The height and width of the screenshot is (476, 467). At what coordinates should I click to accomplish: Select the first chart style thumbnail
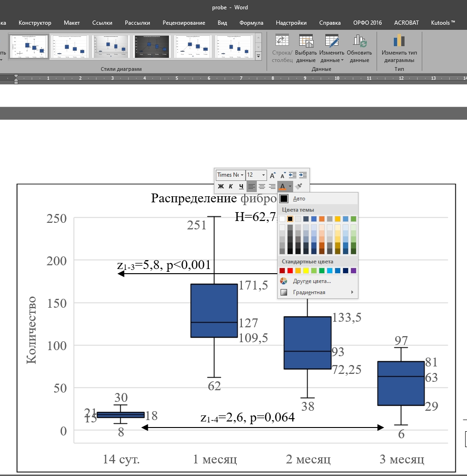29,47
